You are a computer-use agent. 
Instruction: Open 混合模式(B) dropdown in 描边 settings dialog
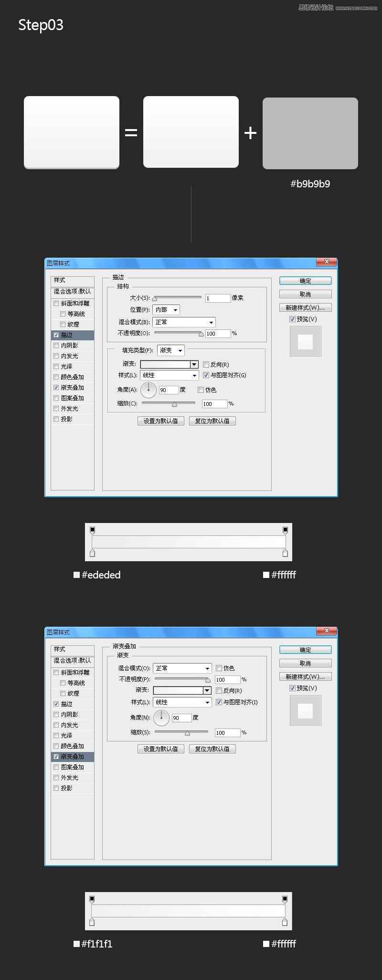pyautogui.click(x=184, y=322)
